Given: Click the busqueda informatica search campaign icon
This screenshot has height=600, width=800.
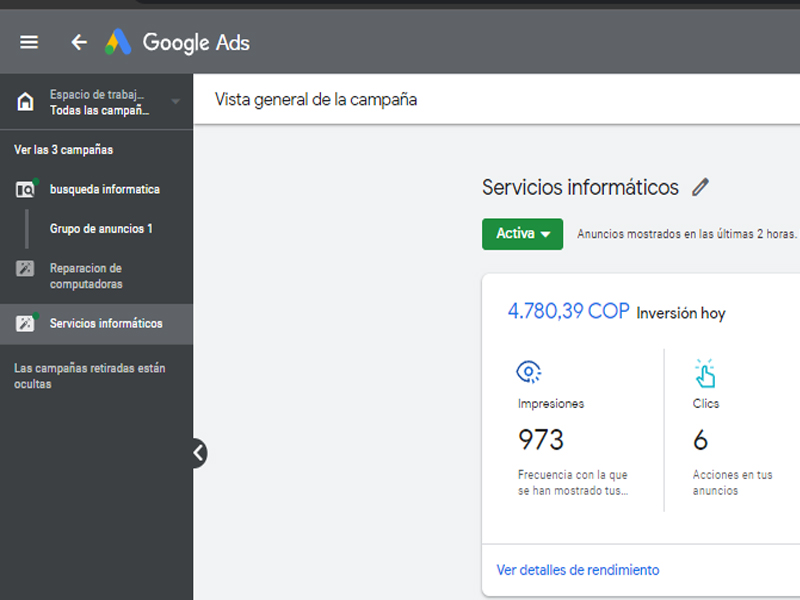Looking at the screenshot, I should pyautogui.click(x=25, y=190).
